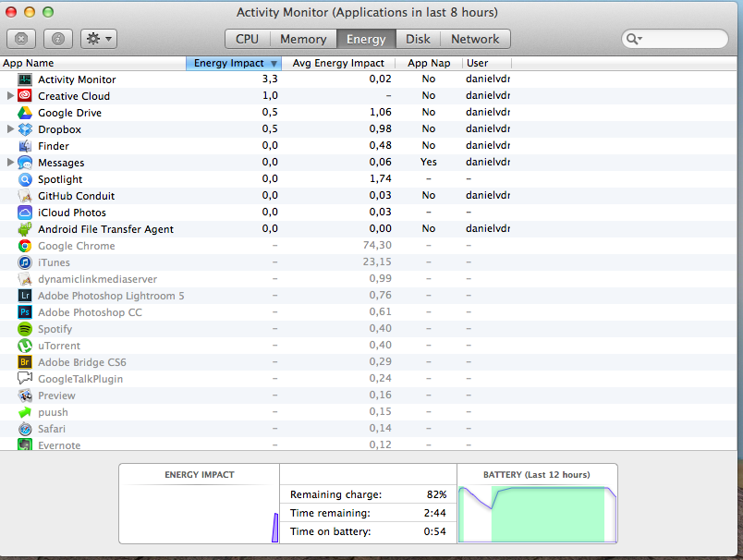Click the Quit Process toolbar button
The image size is (743, 560).
pyautogui.click(x=21, y=39)
